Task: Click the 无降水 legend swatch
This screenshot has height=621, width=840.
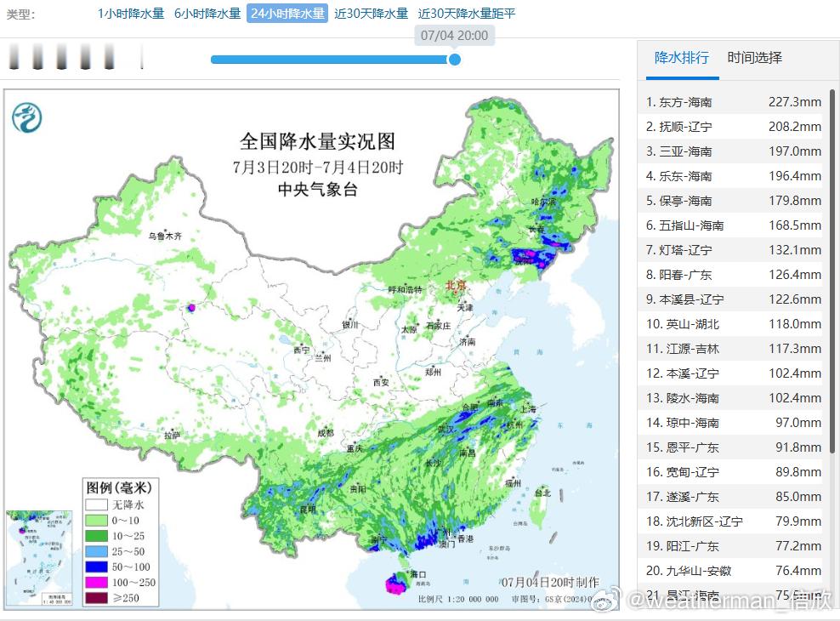Action: (x=96, y=504)
